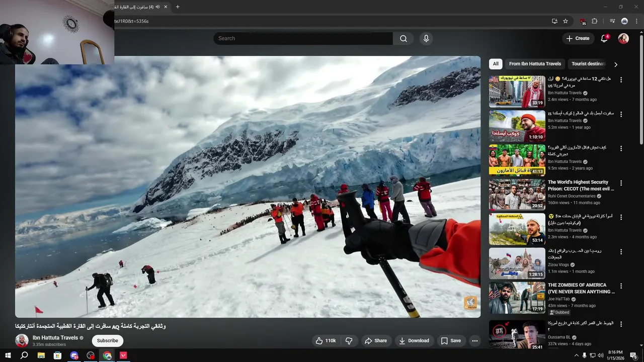Install page as app icon in address bar
The height and width of the screenshot is (362, 644).
coord(554,21)
